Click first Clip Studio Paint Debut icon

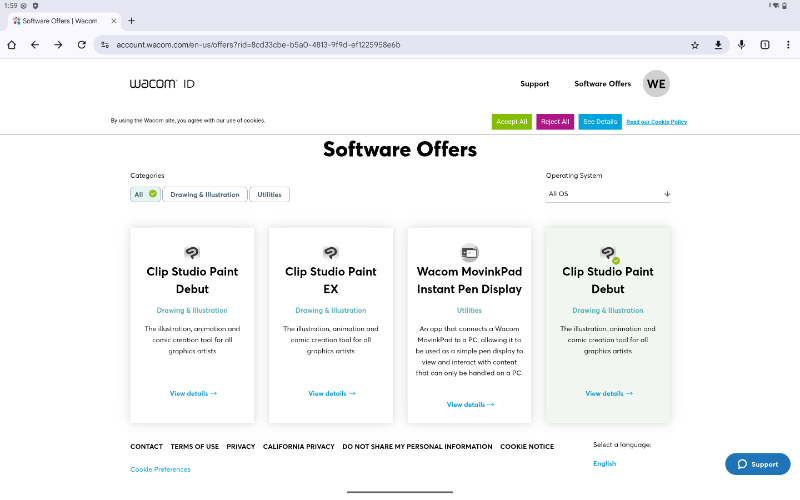click(x=192, y=253)
